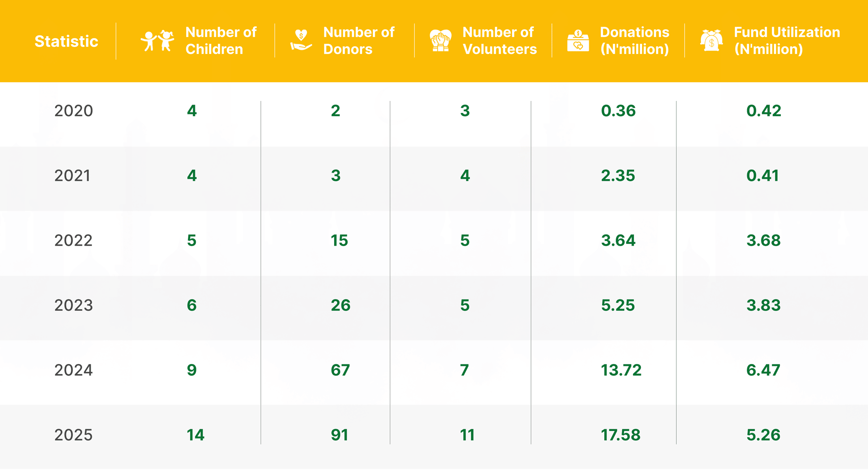The height and width of the screenshot is (470, 868).
Task: Click the hand holding heart donors icon
Action: point(301,41)
